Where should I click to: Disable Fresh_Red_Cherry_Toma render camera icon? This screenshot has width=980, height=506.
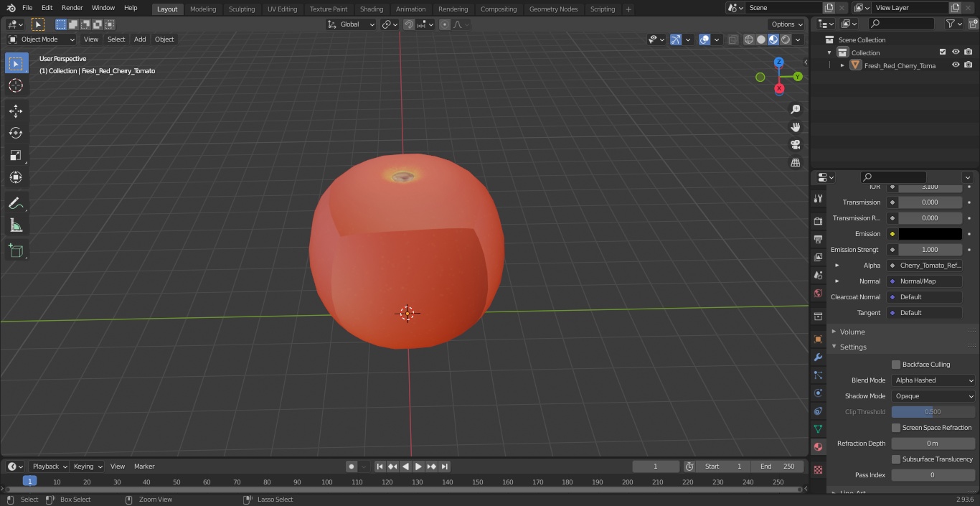pyautogui.click(x=969, y=65)
